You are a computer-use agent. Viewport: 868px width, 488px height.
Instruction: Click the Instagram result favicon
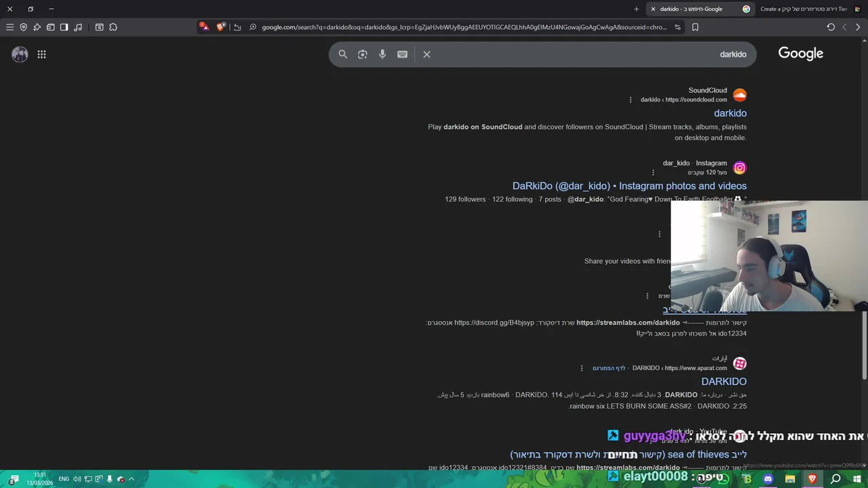tap(740, 167)
